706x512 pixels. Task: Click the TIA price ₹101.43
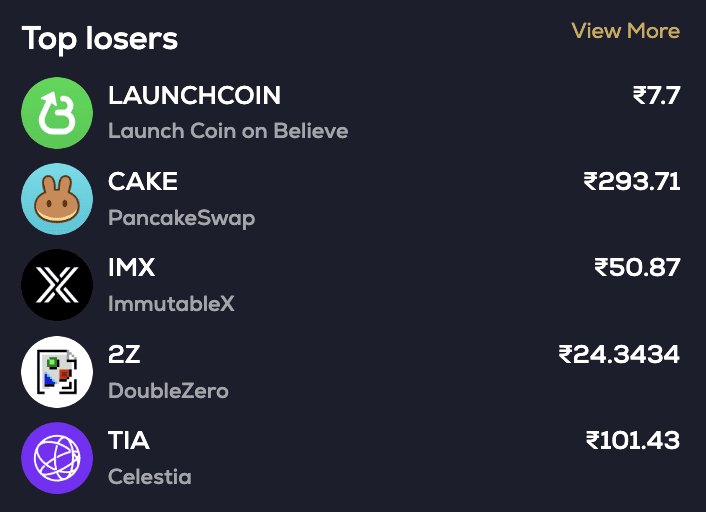tap(633, 440)
